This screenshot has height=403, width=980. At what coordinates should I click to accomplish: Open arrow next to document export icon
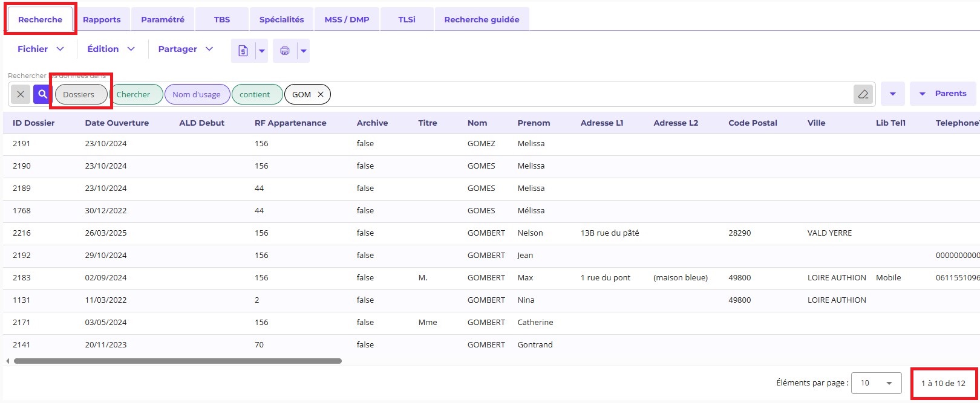point(262,51)
